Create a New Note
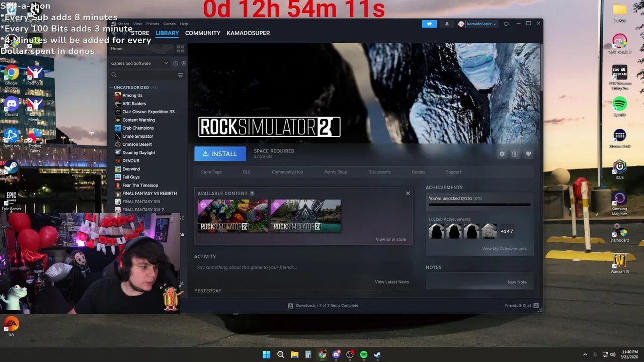Image resolution: width=644 pixels, height=362 pixels. pyautogui.click(x=517, y=282)
